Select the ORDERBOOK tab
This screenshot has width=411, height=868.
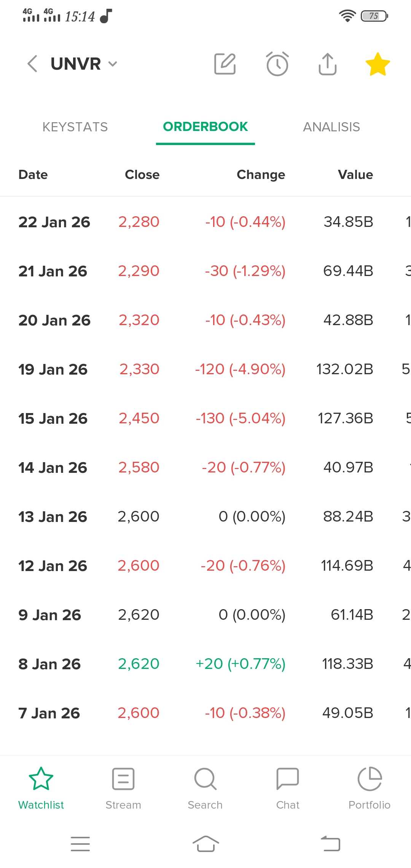pyautogui.click(x=205, y=127)
